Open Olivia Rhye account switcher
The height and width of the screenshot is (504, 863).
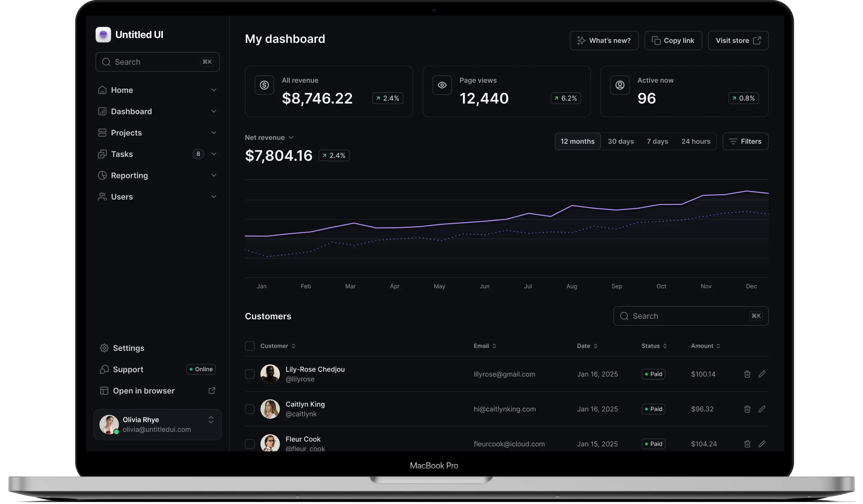(x=211, y=420)
